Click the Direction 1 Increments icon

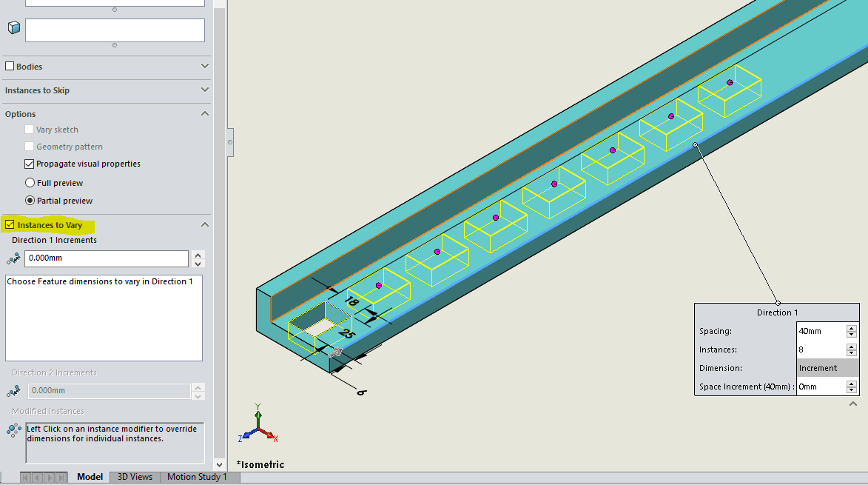click(13, 258)
